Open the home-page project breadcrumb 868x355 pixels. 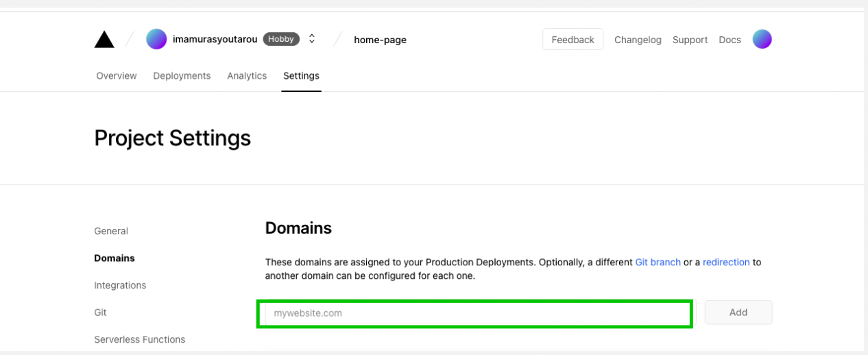pos(380,40)
